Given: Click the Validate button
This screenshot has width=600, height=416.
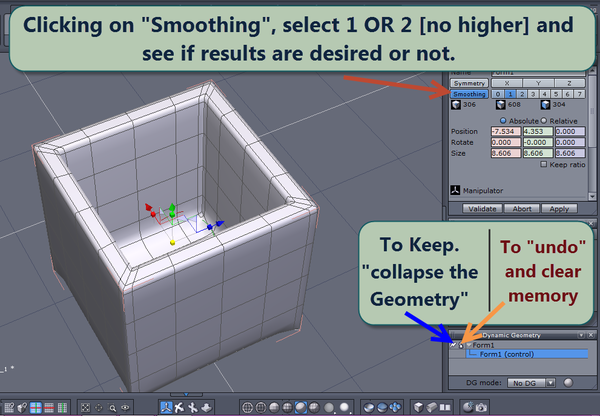Looking at the screenshot, I should 482,209.
